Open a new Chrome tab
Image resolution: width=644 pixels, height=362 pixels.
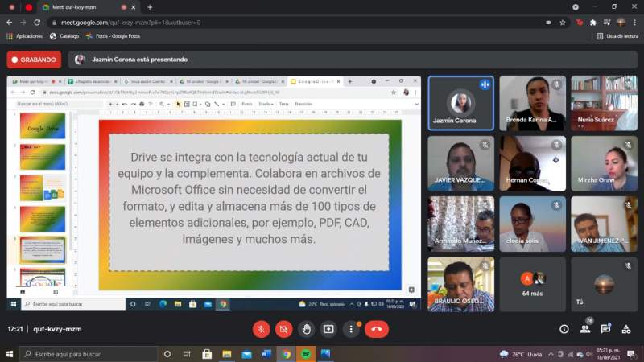coord(150,7)
